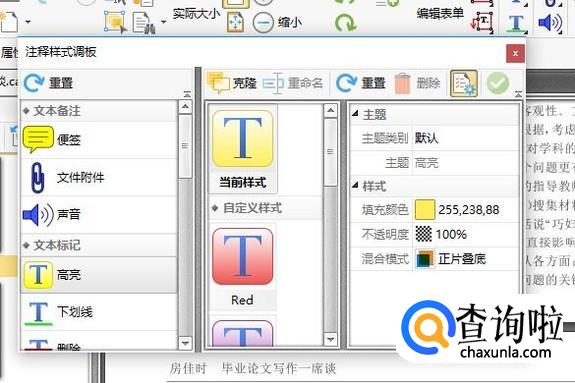
Task: Pick the 高亮 highlight tool
Action: [x=98, y=274]
